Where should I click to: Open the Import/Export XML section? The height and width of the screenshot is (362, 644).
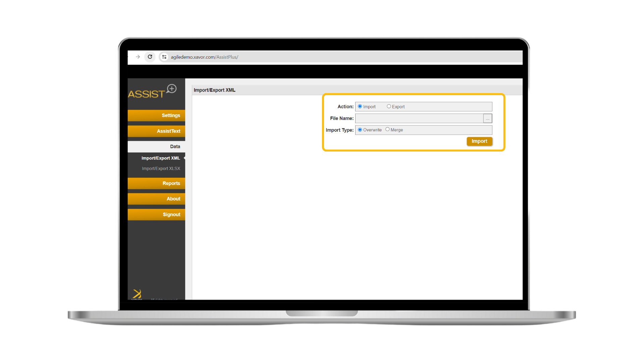click(x=161, y=158)
